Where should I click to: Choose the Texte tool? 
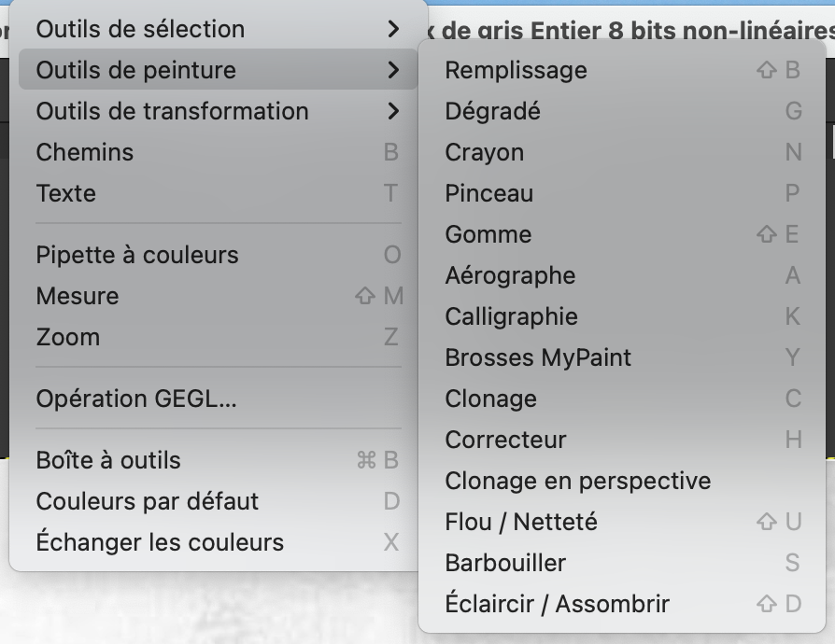coord(66,193)
